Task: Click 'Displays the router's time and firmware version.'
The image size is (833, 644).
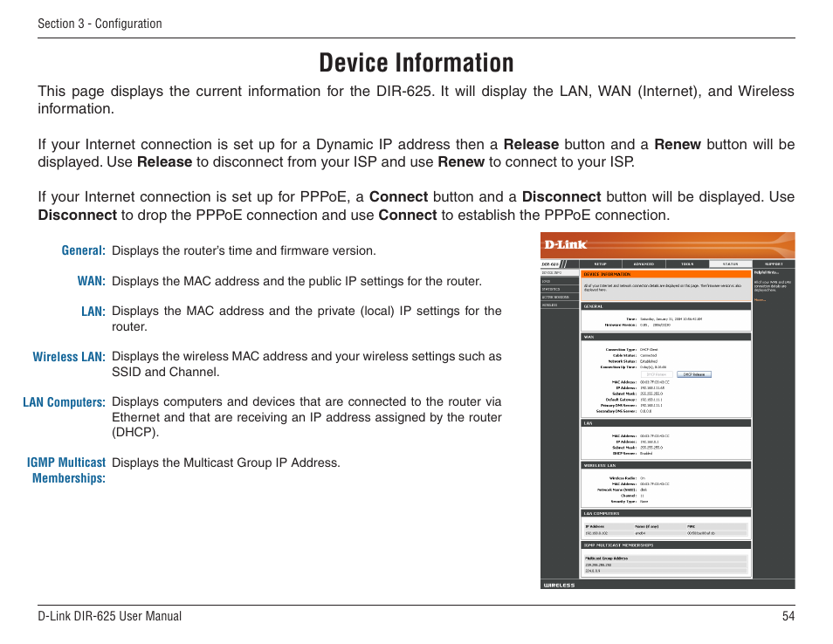Action: [244, 250]
